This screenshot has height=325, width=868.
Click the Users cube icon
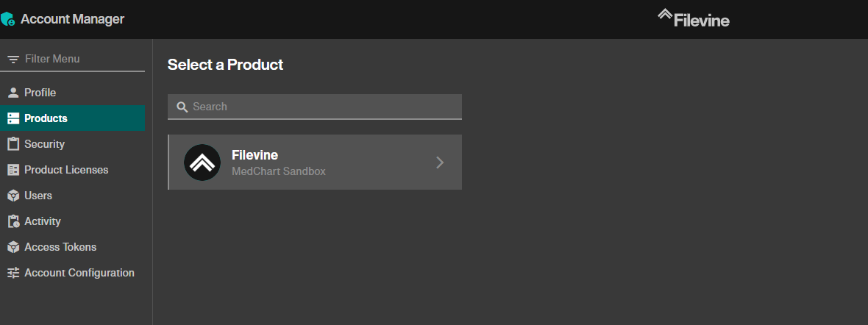(13, 196)
